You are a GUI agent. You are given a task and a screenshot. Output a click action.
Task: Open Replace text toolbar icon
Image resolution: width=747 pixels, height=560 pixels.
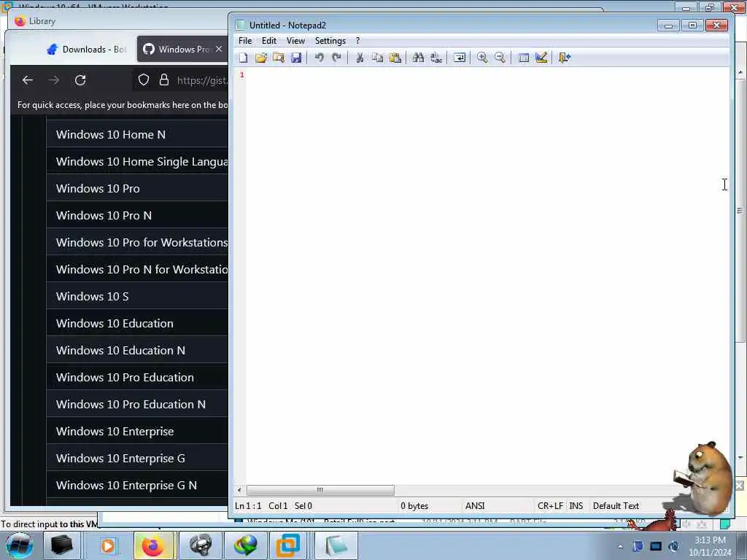click(436, 58)
